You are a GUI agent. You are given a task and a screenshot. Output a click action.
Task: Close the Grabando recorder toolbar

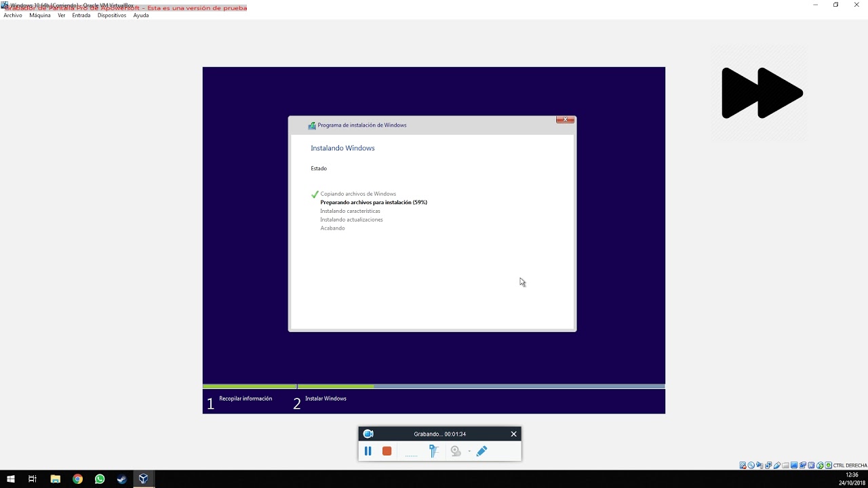pos(513,434)
